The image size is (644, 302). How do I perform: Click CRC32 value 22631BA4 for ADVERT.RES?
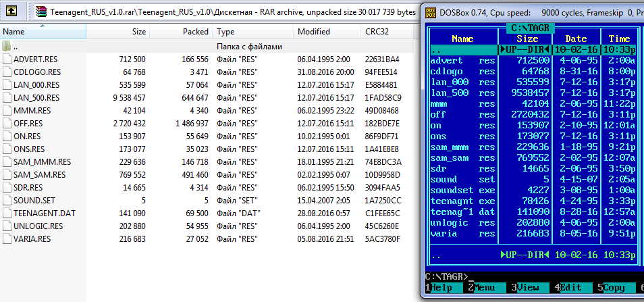382,59
